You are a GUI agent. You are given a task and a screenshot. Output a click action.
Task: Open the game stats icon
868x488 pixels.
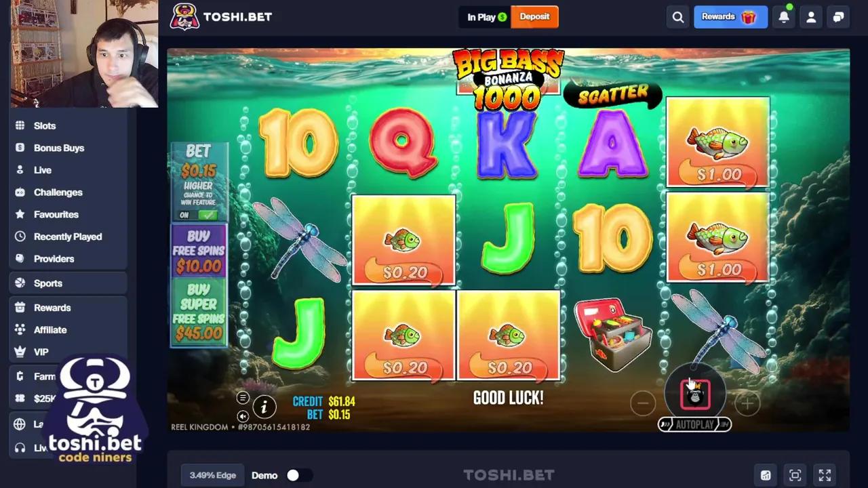click(x=766, y=475)
